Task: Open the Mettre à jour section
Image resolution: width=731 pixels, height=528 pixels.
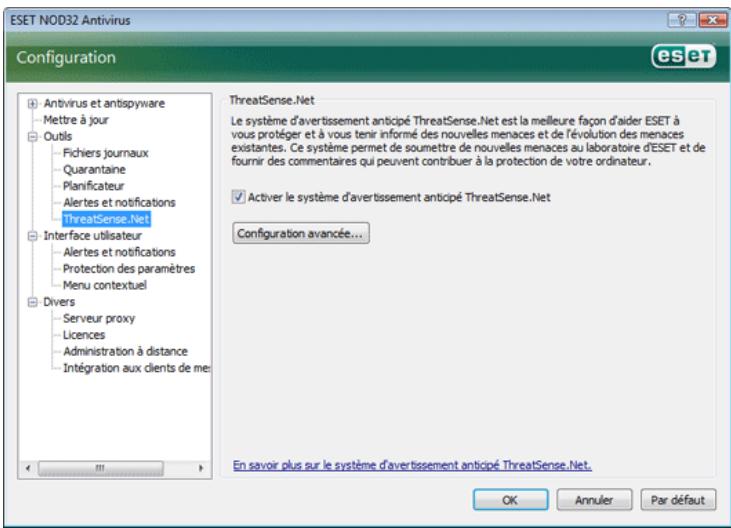Action: pos(76,120)
